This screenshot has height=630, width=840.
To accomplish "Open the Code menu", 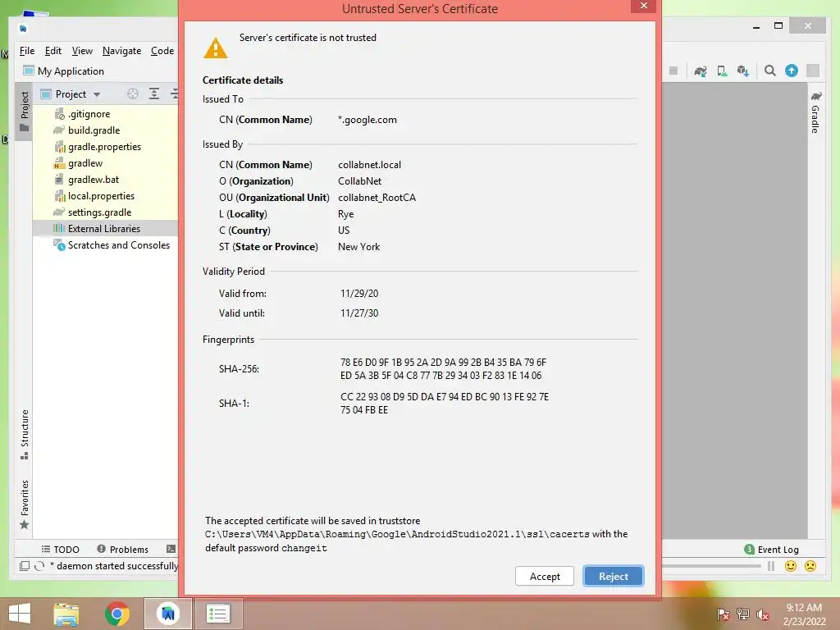I will pos(162,51).
